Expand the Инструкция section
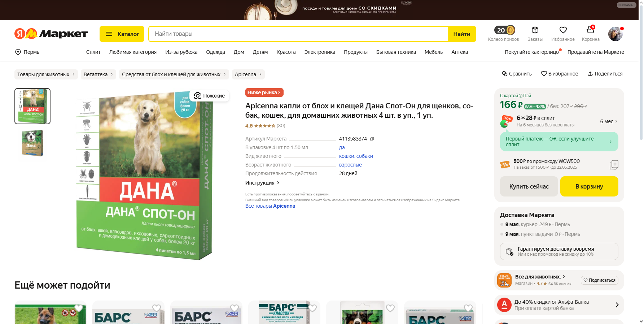Image resolution: width=644 pixels, height=324 pixels. tap(262, 183)
